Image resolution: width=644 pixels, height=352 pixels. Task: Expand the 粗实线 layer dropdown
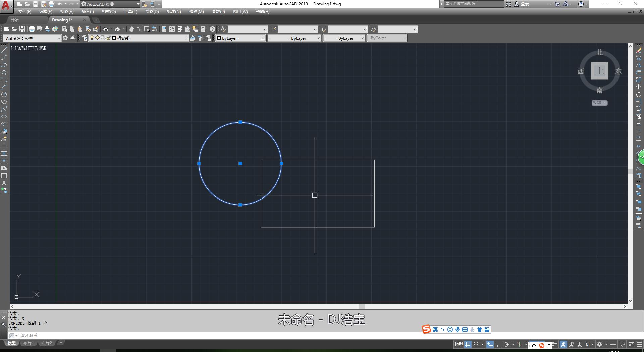pos(186,38)
